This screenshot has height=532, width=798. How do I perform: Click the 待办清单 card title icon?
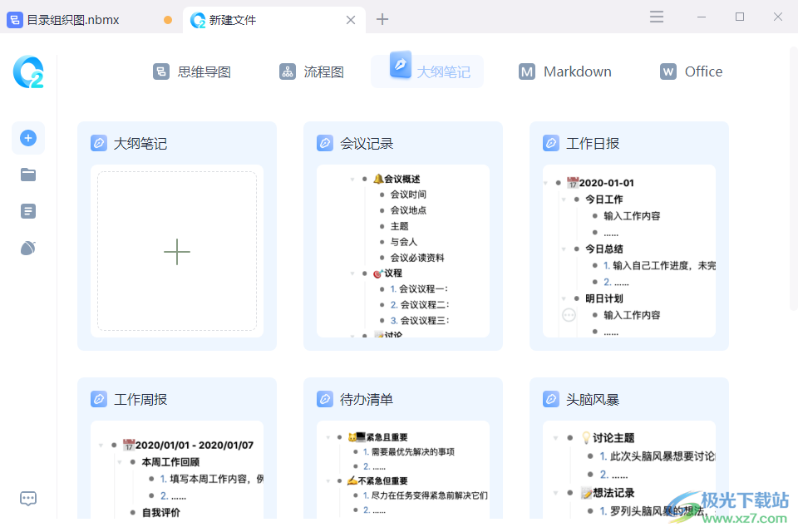pyautogui.click(x=325, y=399)
